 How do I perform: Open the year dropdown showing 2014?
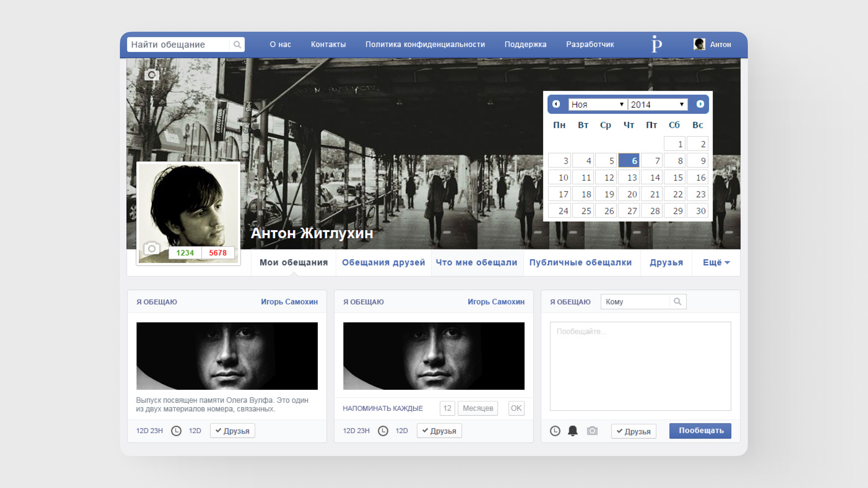(x=658, y=104)
